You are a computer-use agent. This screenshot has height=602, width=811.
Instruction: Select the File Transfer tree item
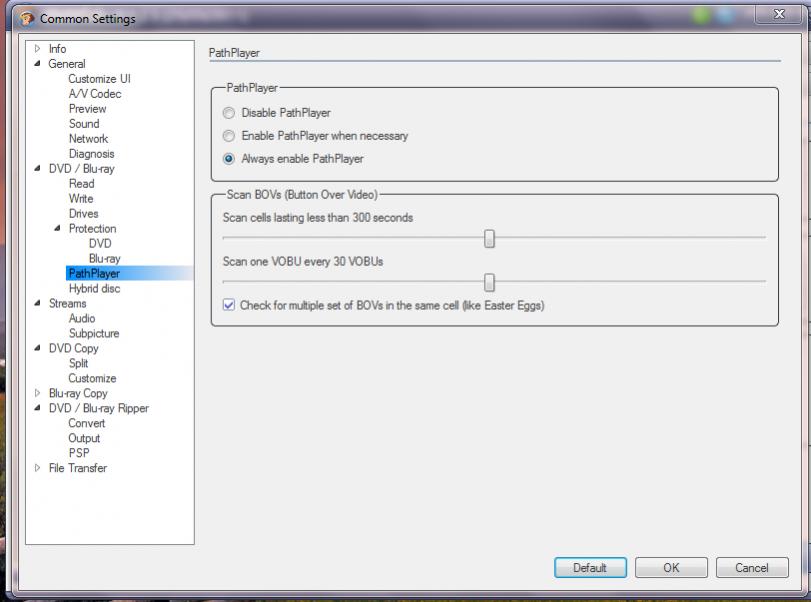click(x=78, y=468)
